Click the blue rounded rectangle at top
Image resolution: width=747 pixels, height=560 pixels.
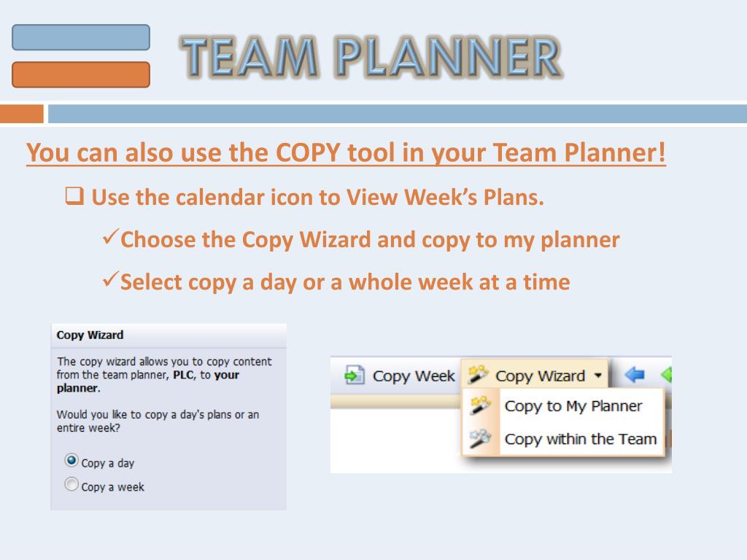[81, 37]
